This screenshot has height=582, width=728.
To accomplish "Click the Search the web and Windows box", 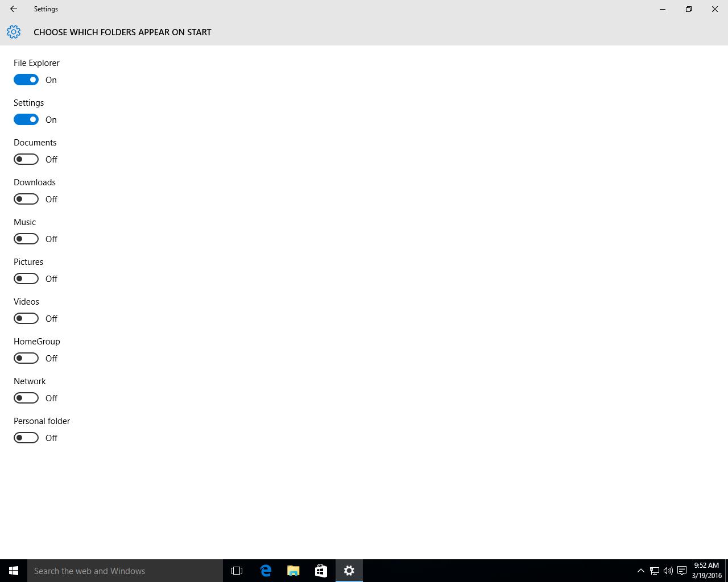I will pyautogui.click(x=125, y=571).
